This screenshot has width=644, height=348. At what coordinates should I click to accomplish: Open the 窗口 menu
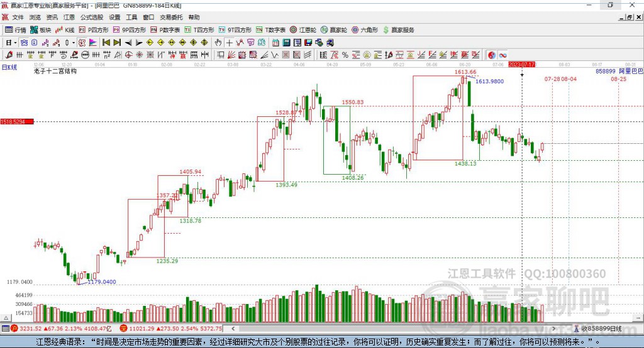148,17
